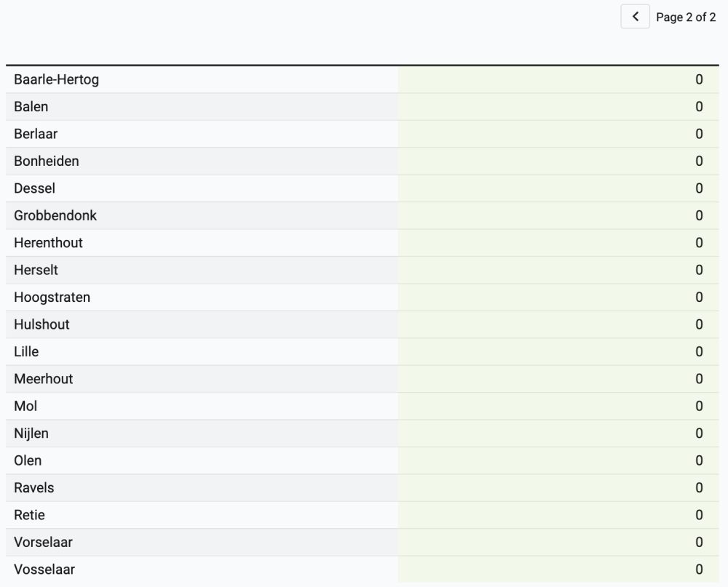This screenshot has width=728, height=587.
Task: Click the Herselt row label
Action: pyautogui.click(x=36, y=270)
